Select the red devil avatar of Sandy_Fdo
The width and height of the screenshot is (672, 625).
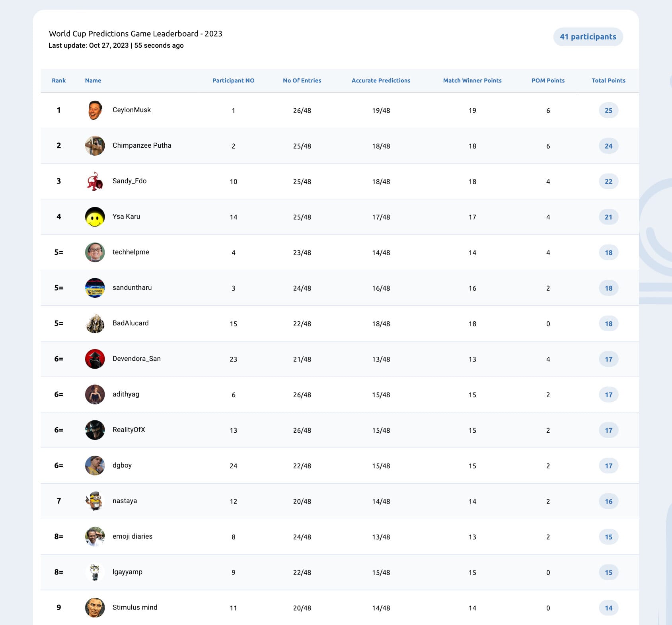coord(95,181)
